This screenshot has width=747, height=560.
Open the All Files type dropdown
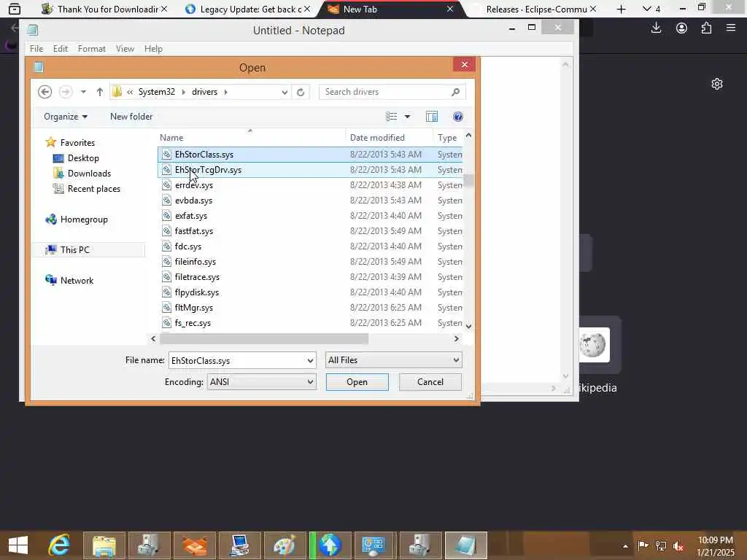point(393,360)
